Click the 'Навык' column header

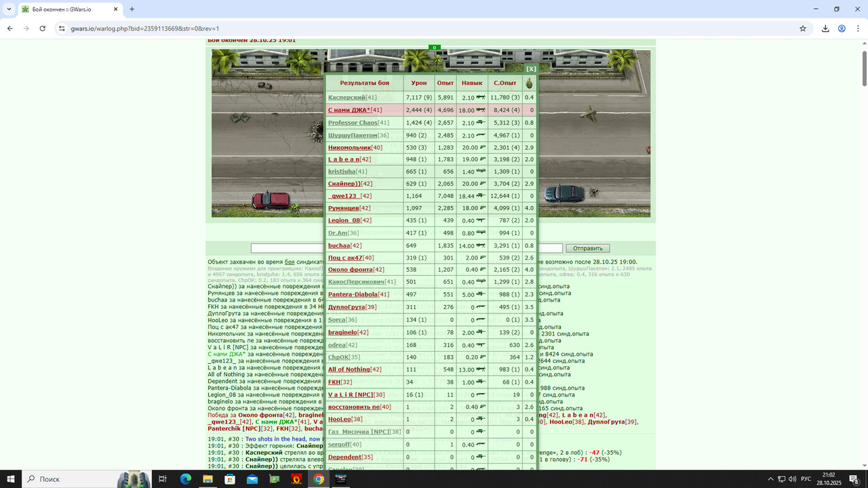click(472, 83)
